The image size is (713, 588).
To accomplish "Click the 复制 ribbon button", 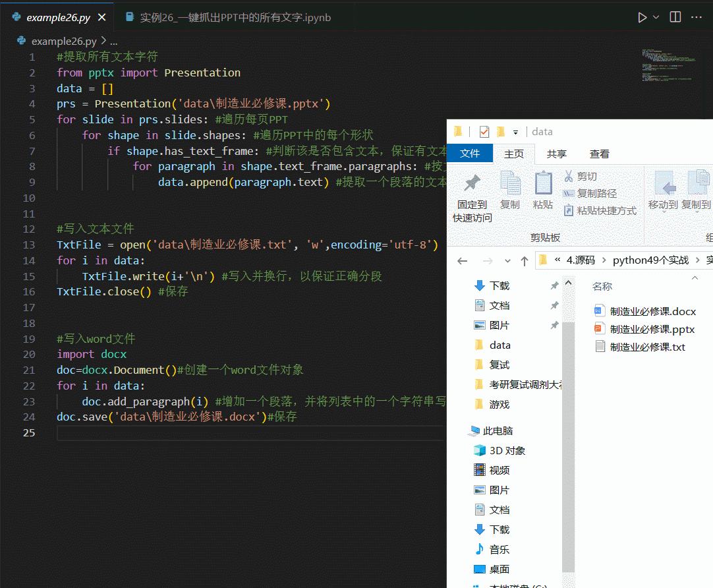I will (510, 190).
